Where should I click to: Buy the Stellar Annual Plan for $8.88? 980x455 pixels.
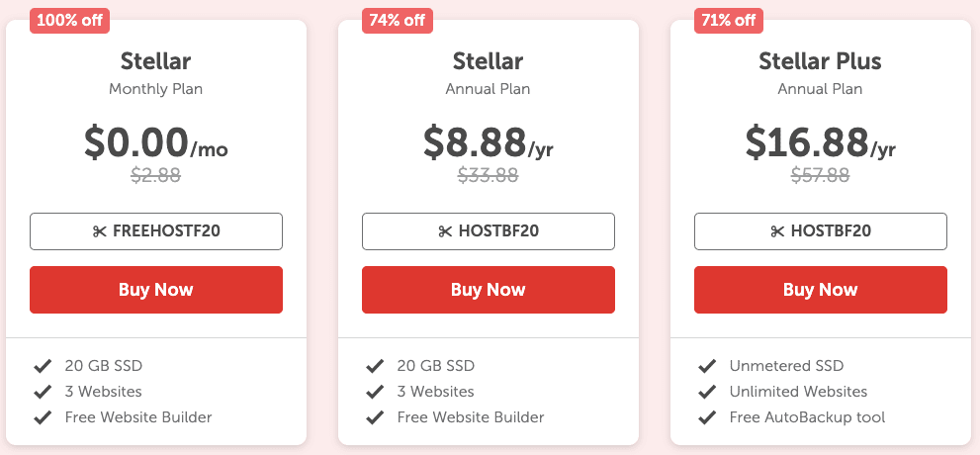pyautogui.click(x=489, y=290)
